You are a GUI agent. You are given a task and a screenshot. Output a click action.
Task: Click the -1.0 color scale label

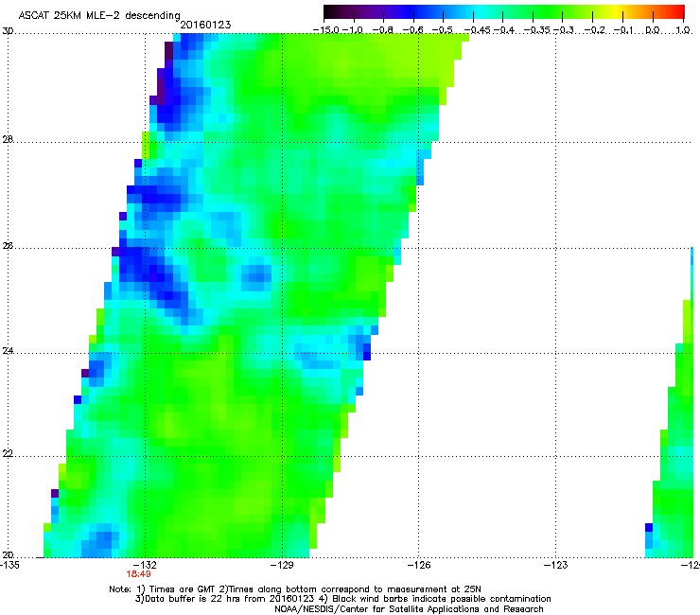pyautogui.click(x=353, y=30)
